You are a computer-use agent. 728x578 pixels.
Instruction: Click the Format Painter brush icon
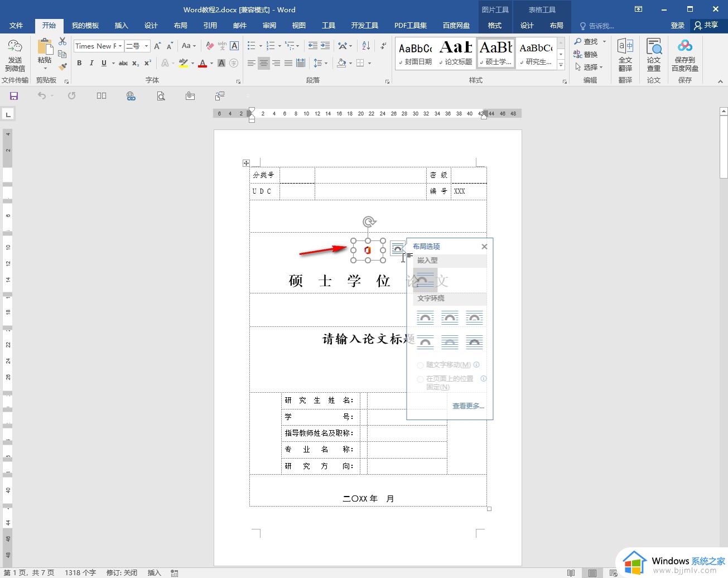click(62, 67)
